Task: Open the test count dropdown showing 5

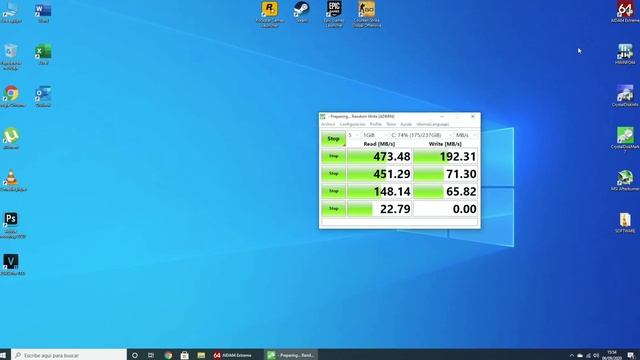Action: (x=353, y=135)
